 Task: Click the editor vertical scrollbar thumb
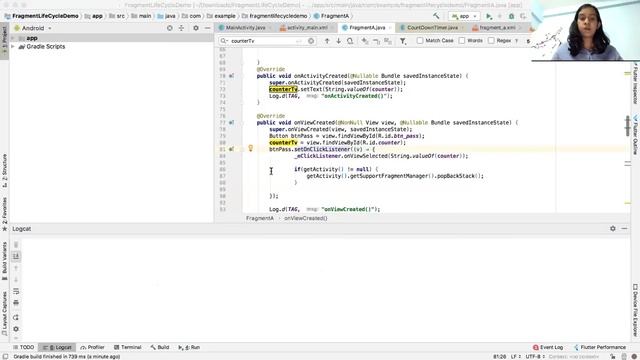coord(627,126)
